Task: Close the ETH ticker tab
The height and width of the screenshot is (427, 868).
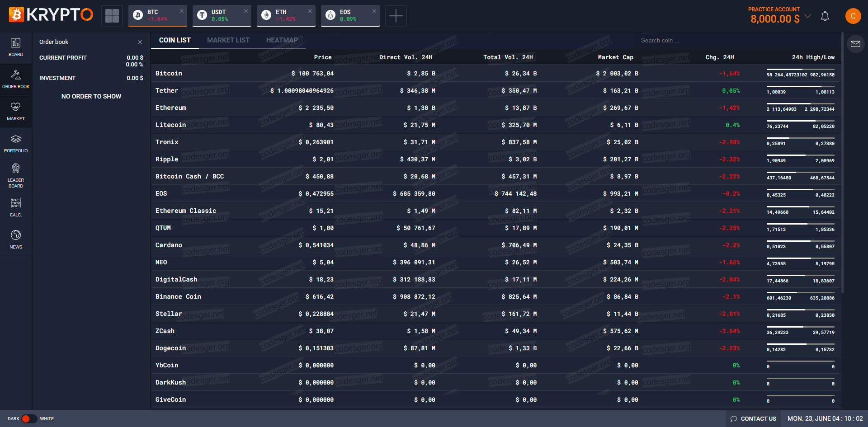Action: tap(310, 11)
